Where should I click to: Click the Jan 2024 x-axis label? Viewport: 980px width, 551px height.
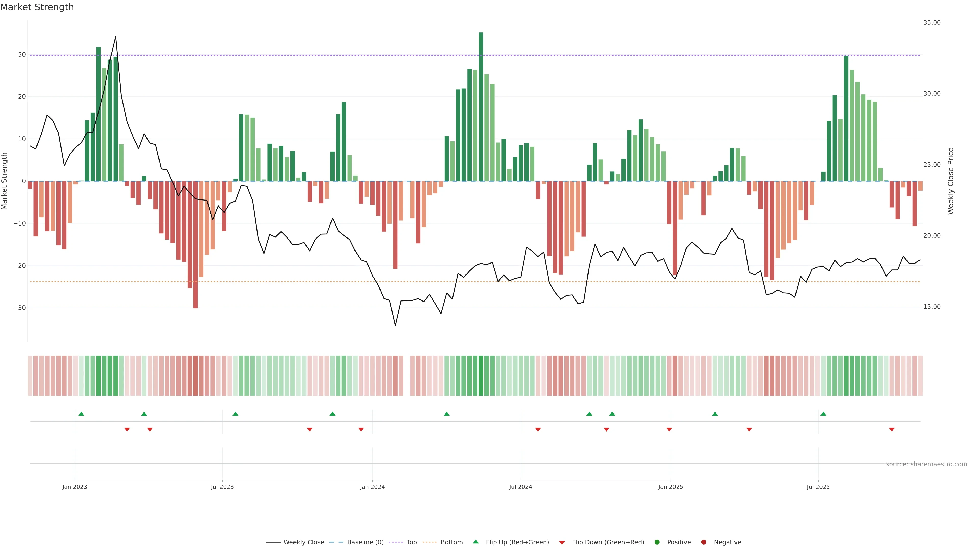(372, 487)
